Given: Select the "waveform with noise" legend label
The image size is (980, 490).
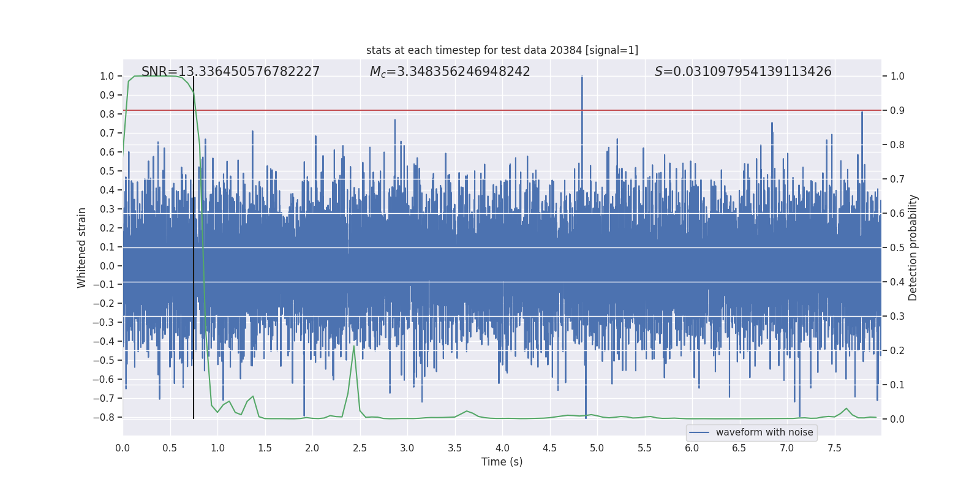Looking at the screenshot, I should pos(764,432).
